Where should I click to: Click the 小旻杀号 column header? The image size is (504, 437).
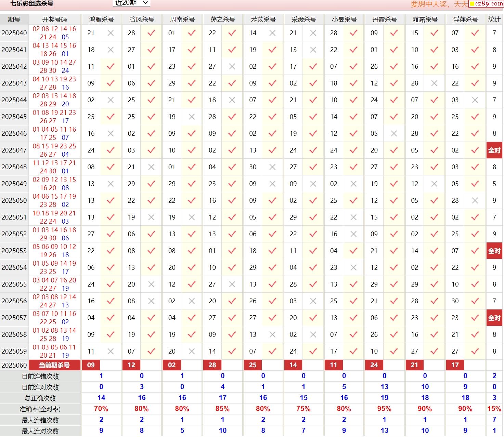pyautogui.click(x=344, y=19)
